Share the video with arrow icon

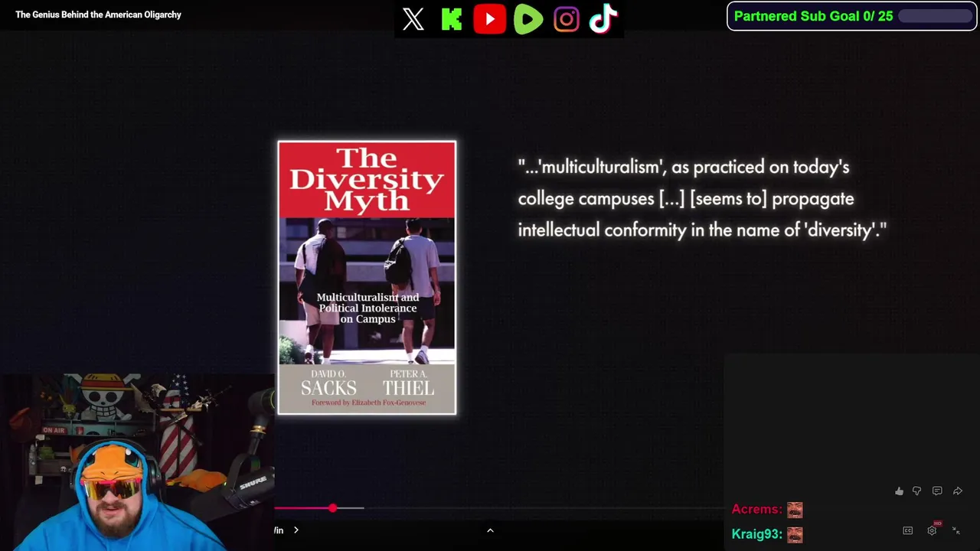tap(958, 491)
